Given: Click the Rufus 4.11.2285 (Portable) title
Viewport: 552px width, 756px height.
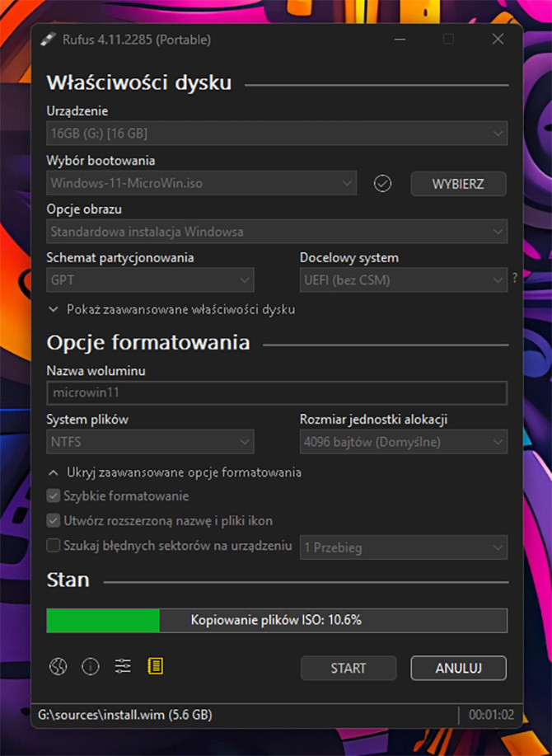Looking at the screenshot, I should [137, 40].
